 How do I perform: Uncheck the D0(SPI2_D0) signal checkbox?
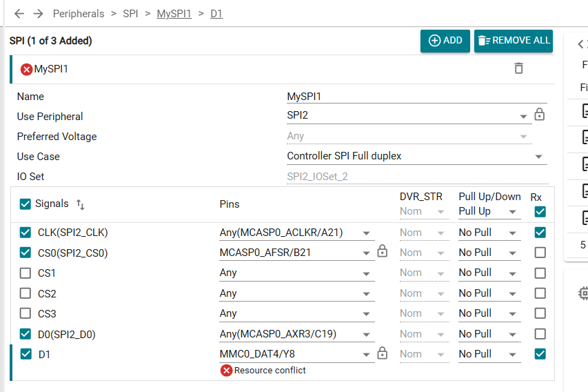tap(25, 334)
